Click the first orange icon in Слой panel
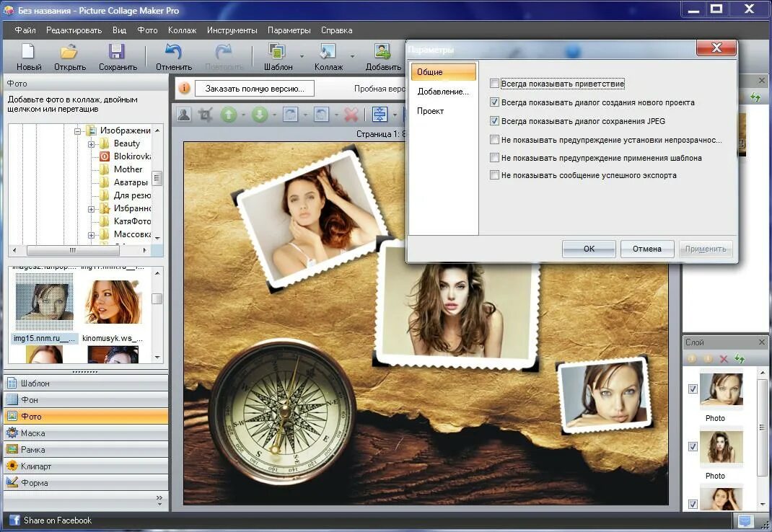Viewport: 772px width, 532px height. pyautogui.click(x=692, y=359)
